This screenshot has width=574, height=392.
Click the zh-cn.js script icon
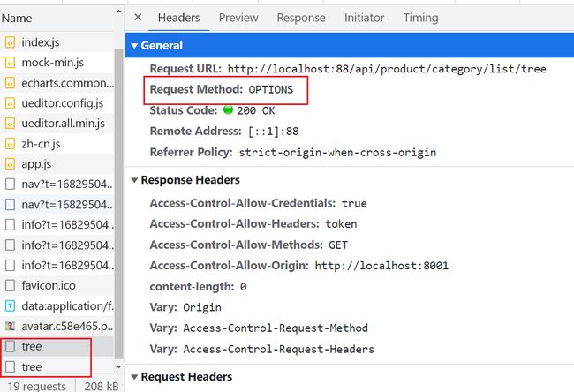click(x=11, y=143)
